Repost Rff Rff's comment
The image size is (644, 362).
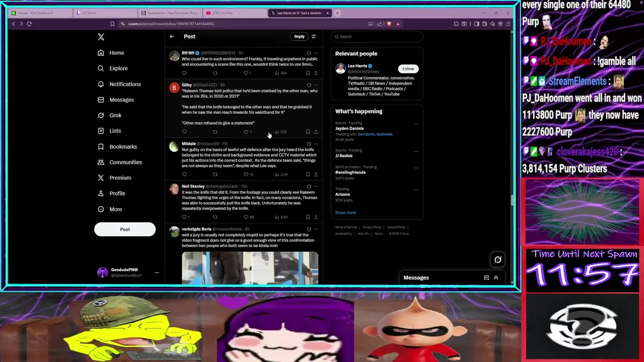click(215, 73)
